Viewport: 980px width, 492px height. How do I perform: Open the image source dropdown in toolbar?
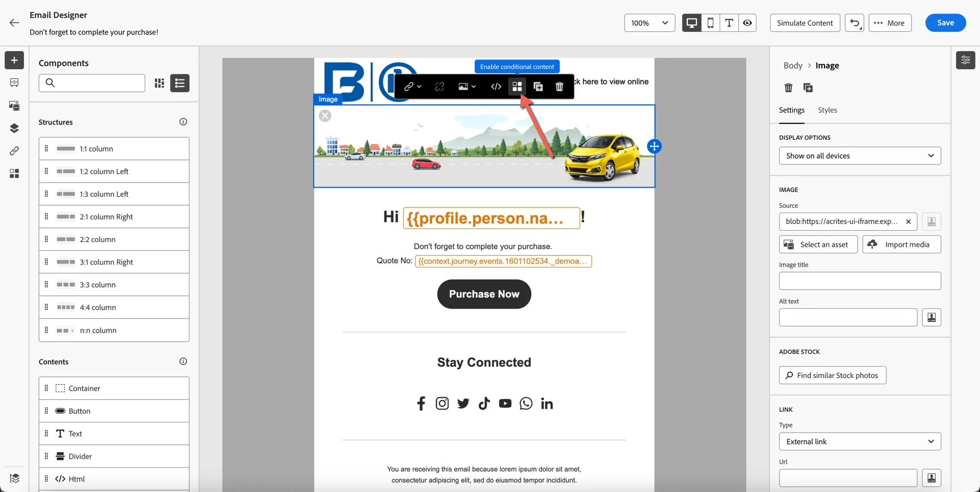coord(467,87)
